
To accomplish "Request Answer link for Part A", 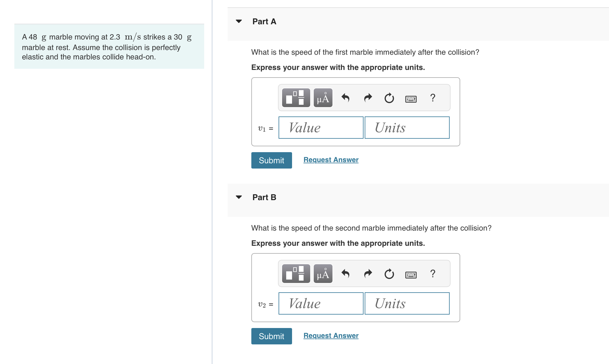I will tap(331, 160).
